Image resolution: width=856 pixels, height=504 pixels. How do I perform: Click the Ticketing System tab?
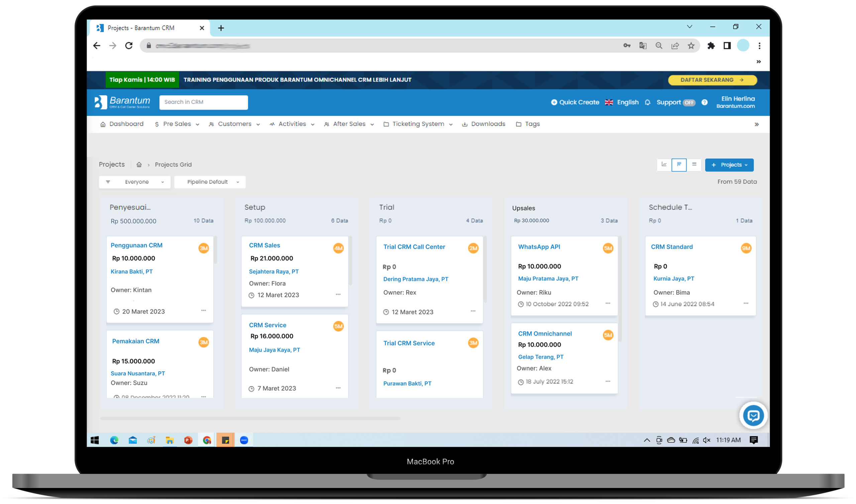418,124
